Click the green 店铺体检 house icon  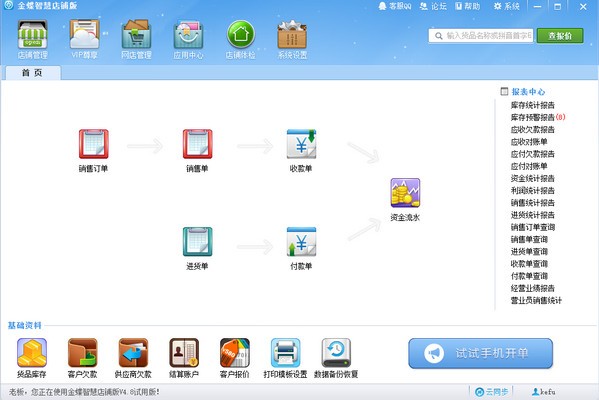pos(240,34)
